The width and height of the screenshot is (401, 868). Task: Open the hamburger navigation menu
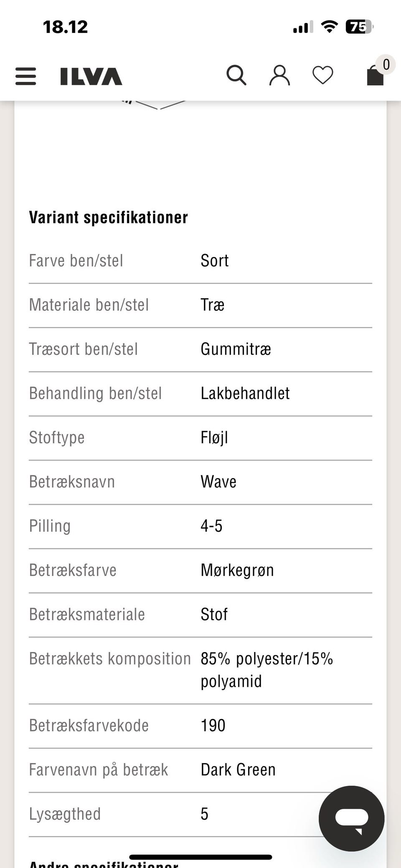26,76
